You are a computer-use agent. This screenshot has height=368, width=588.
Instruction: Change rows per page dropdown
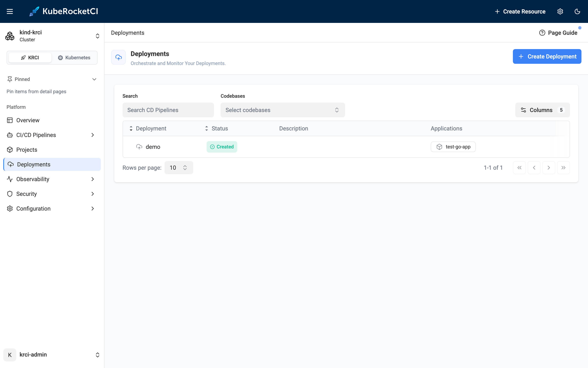pos(179,168)
